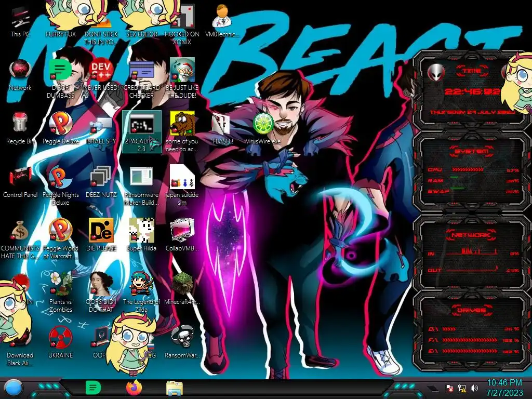Image resolution: width=532 pixels, height=399 pixels.
Task: Launch the Super Hilda shortcut
Action: pyautogui.click(x=141, y=235)
